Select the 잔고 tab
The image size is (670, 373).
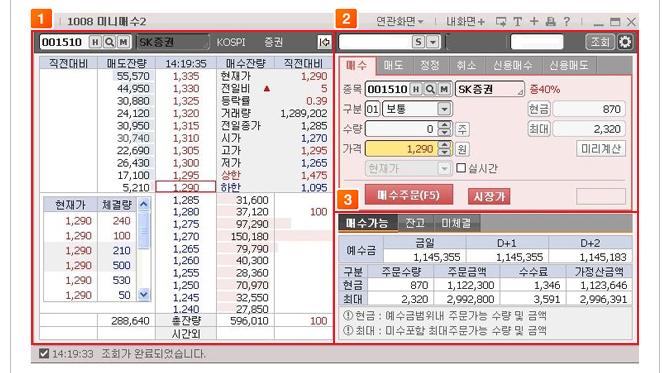tap(415, 223)
